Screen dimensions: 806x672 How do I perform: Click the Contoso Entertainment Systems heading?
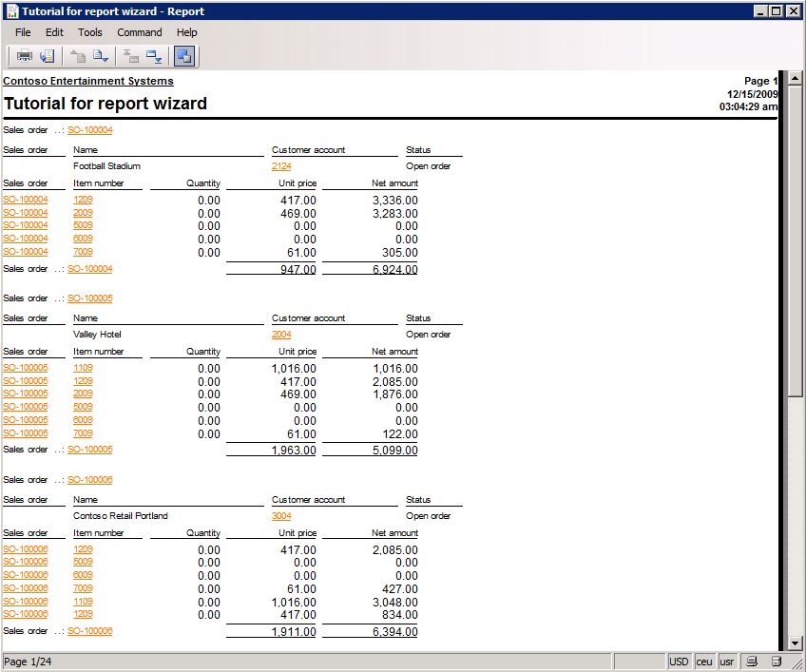(88, 81)
